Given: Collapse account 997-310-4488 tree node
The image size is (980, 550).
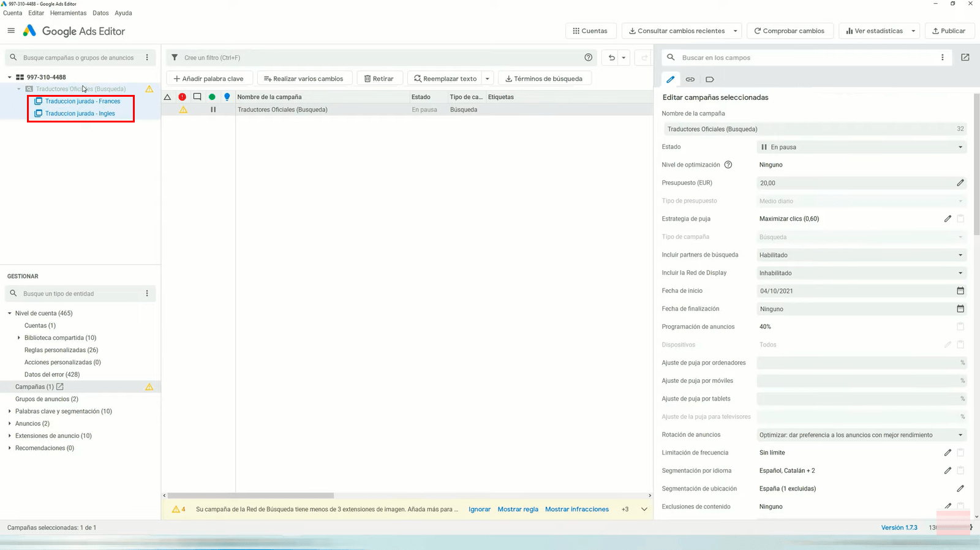Looking at the screenshot, I should tap(10, 77).
